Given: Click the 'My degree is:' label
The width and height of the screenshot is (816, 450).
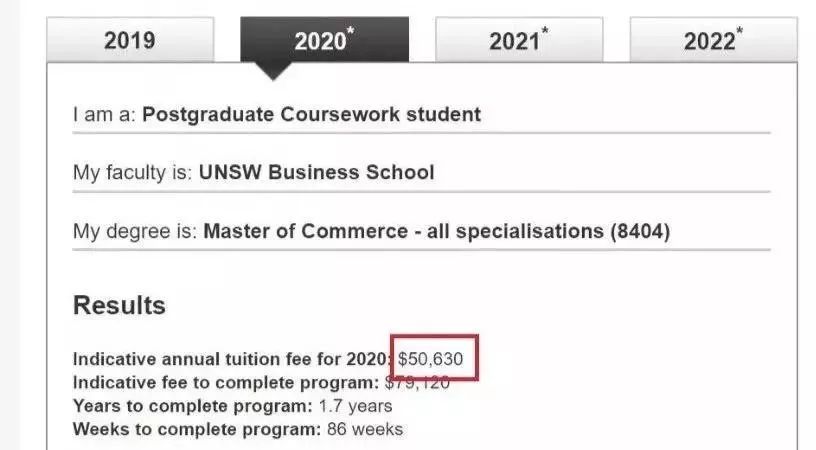Looking at the screenshot, I should coord(135,231).
